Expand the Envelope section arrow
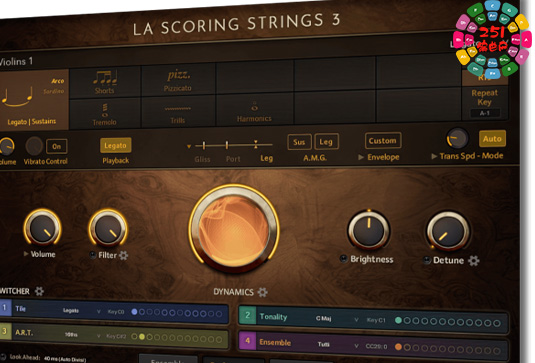 click(x=361, y=157)
